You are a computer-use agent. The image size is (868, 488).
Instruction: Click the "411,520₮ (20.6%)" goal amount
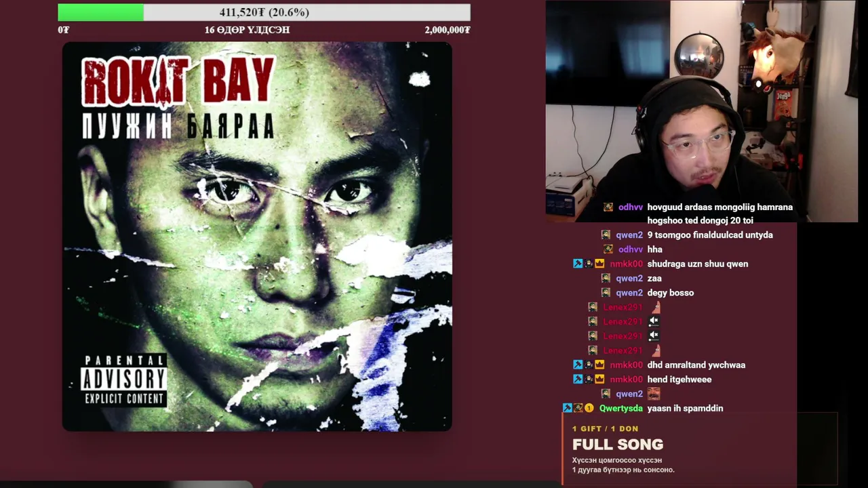(264, 12)
